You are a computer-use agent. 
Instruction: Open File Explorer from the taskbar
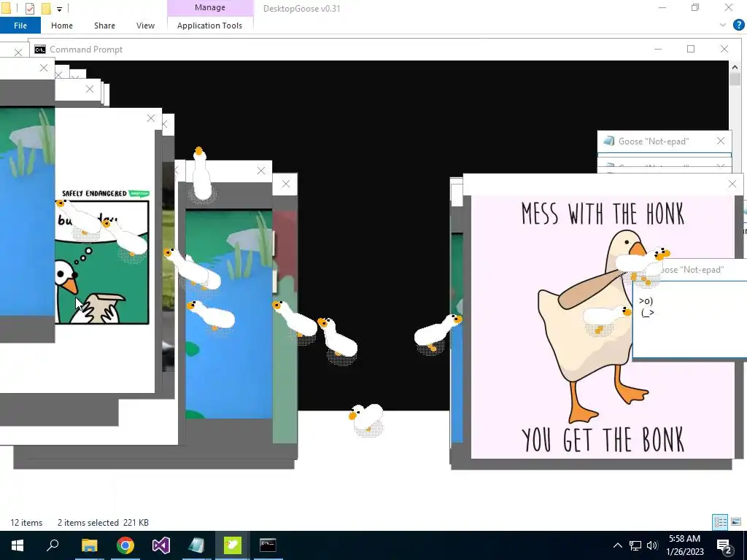[x=89, y=545]
